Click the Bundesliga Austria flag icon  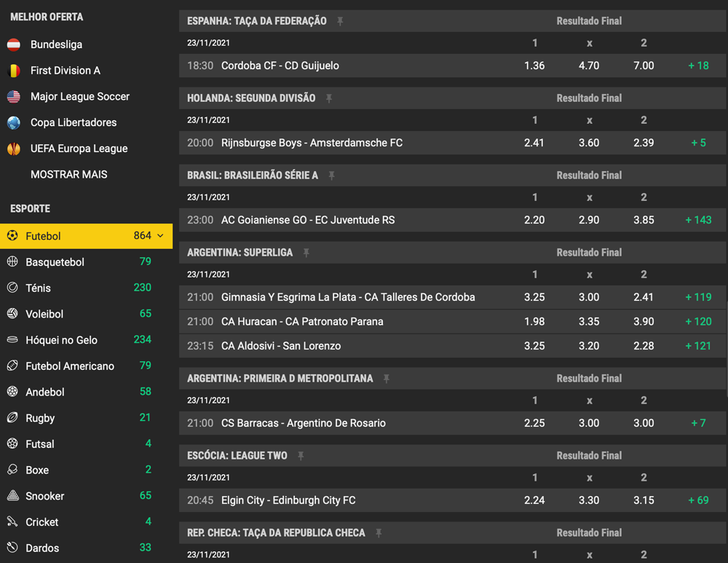point(13,44)
